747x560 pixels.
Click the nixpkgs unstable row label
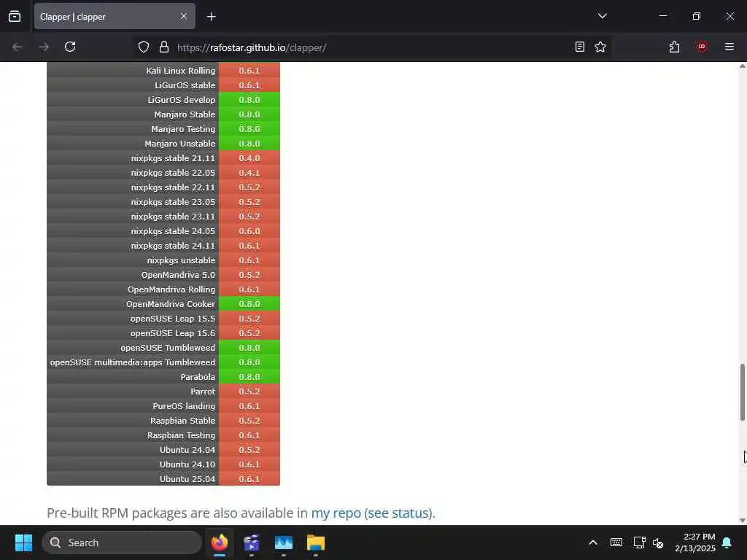[x=181, y=260]
